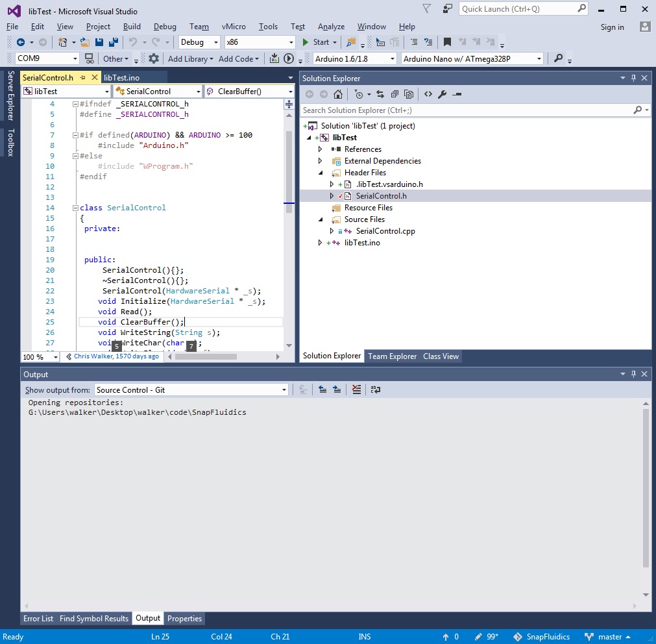Viewport: 656px width, 644px height.
Task: Expand the libTest.ino tree node
Action: tap(320, 243)
